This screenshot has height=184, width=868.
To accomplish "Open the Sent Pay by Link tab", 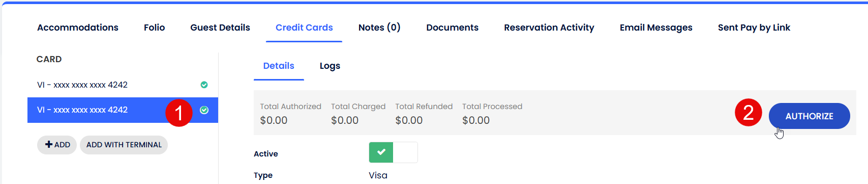I will (754, 28).
